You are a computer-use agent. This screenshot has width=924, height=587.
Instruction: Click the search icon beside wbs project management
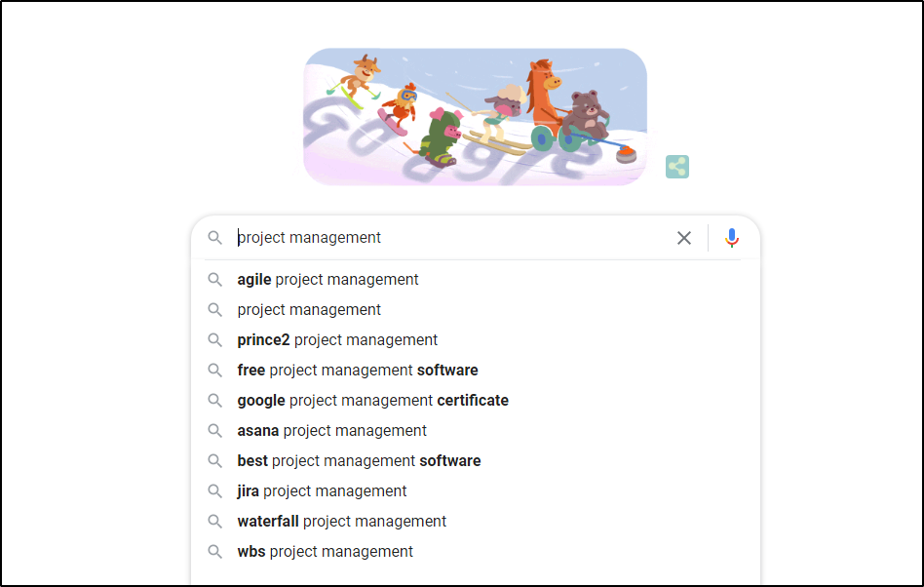(215, 552)
